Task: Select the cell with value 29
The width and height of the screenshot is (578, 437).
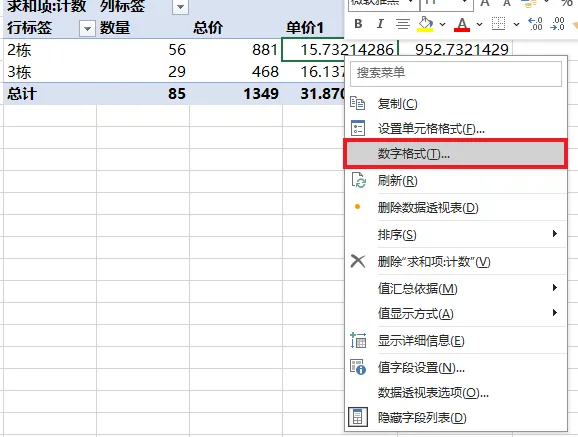Action: (143, 72)
